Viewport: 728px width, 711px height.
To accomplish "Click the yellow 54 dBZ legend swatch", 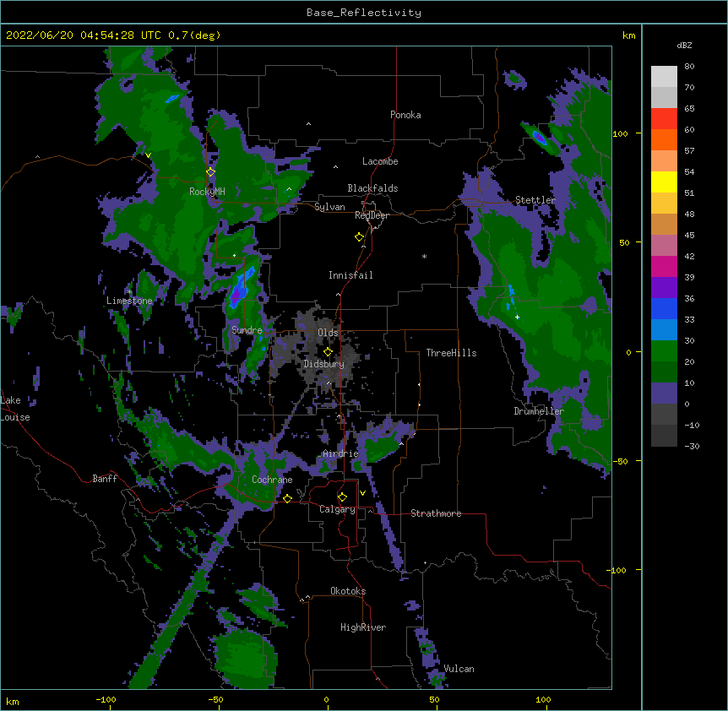I will click(664, 182).
